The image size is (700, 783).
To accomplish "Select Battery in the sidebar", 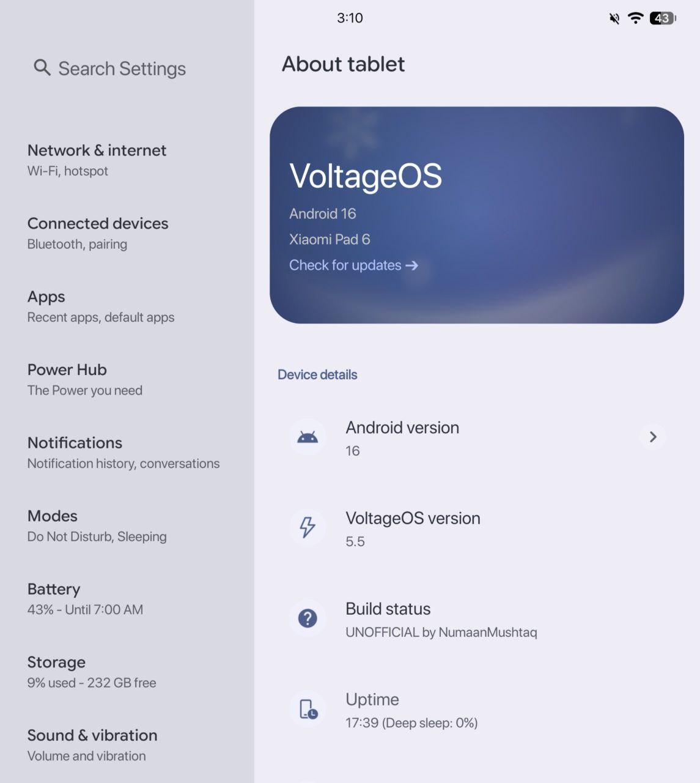I will point(85,598).
